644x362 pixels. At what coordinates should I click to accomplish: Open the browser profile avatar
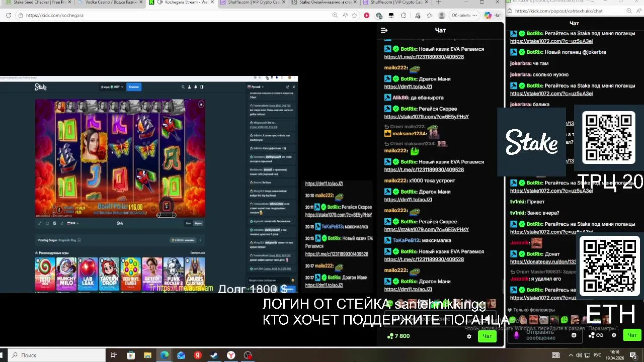[x=442, y=15]
